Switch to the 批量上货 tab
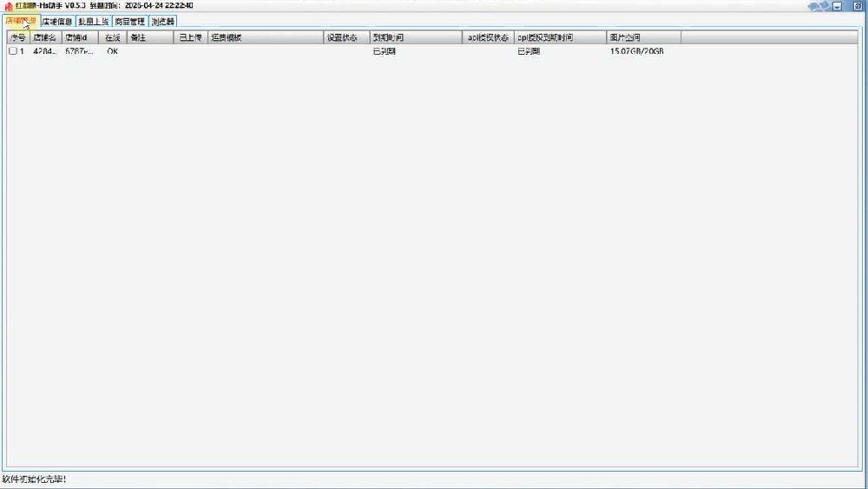Viewport: 868px width, 489px height. (93, 22)
